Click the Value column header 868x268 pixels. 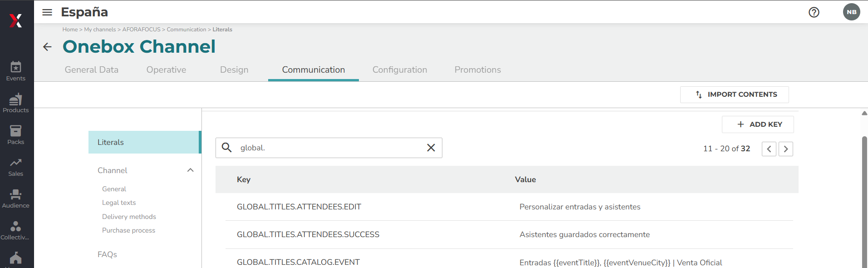point(525,179)
